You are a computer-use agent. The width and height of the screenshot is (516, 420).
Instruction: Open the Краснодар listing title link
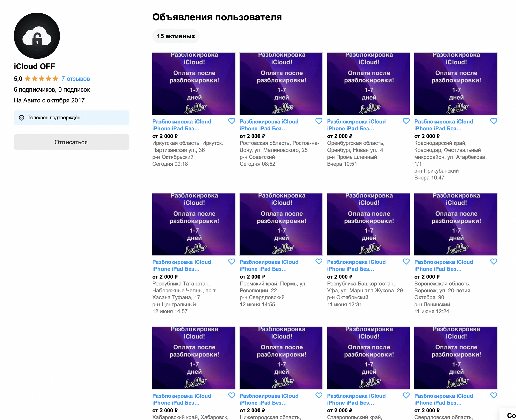pos(444,125)
